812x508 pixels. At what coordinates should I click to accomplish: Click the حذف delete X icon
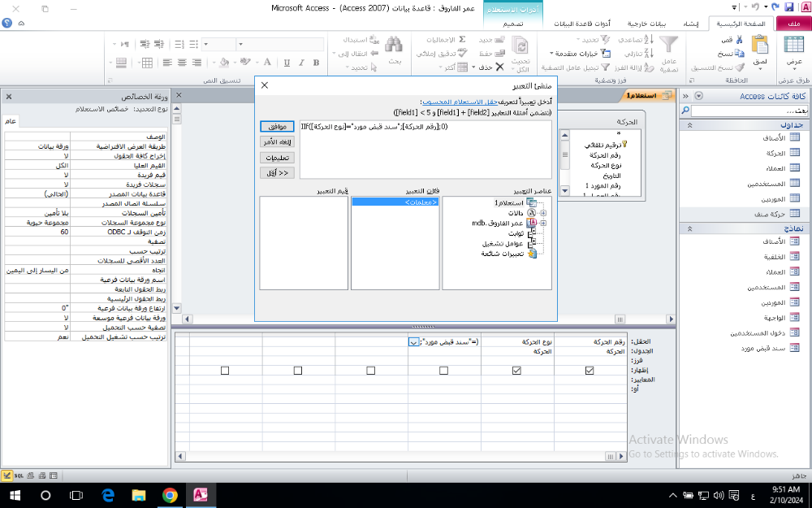(499, 67)
